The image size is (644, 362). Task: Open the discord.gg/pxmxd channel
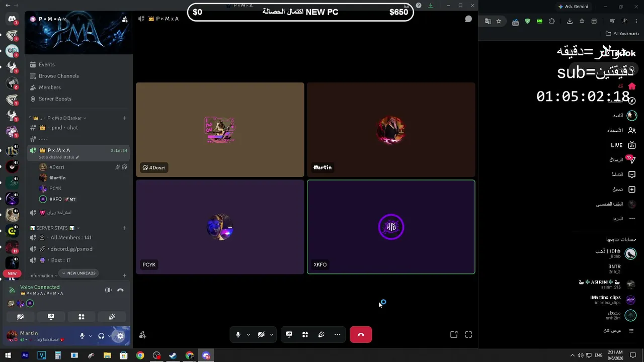click(x=71, y=249)
